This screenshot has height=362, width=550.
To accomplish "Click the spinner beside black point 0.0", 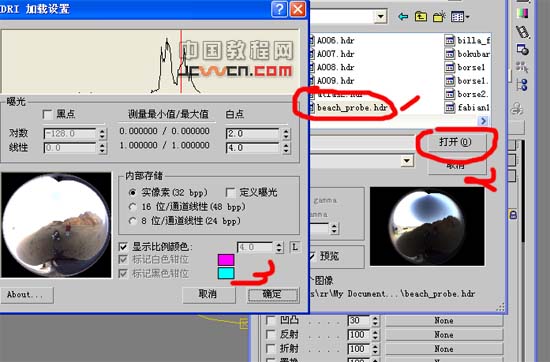I will 102,148.
